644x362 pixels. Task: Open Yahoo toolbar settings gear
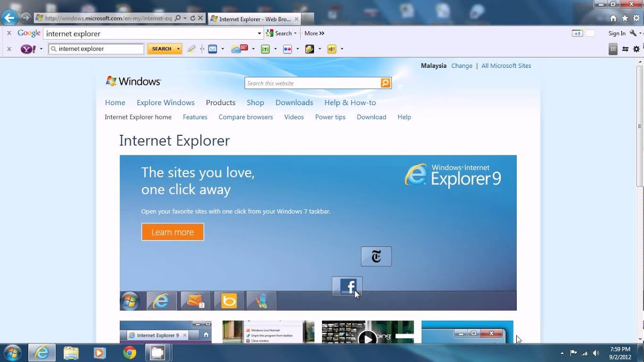[x=636, y=49]
